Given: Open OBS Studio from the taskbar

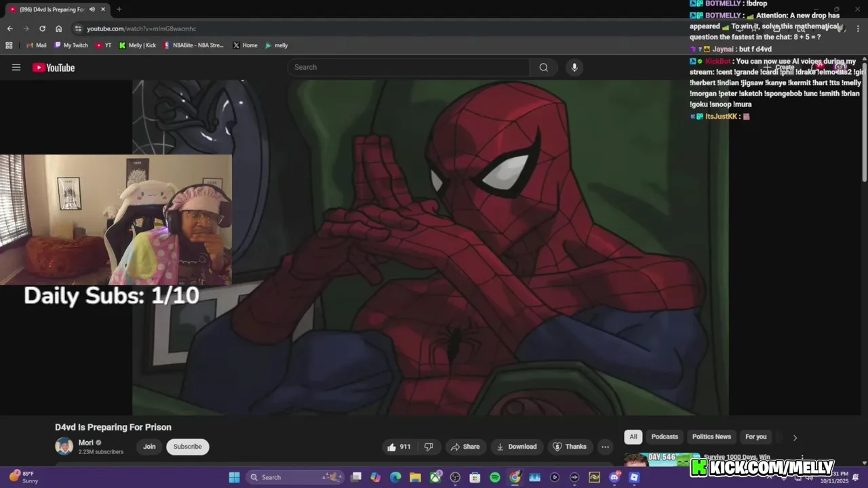Looking at the screenshot, I should 455,477.
